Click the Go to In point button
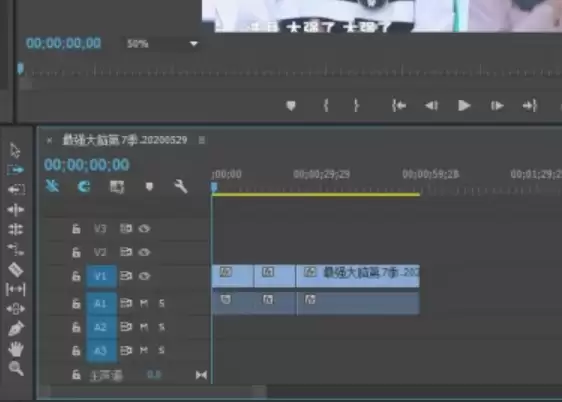This screenshot has width=562, height=402. (x=399, y=106)
